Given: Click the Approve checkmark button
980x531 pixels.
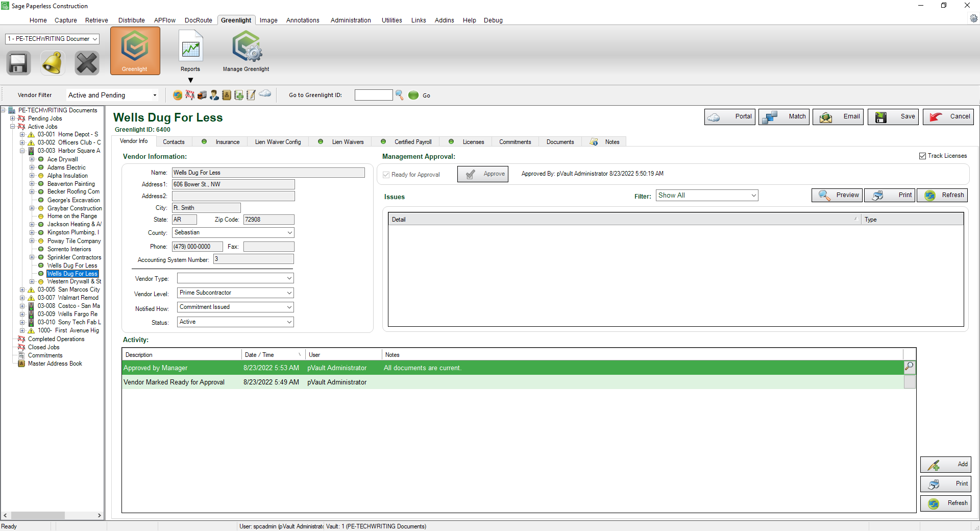Looking at the screenshot, I should (483, 174).
